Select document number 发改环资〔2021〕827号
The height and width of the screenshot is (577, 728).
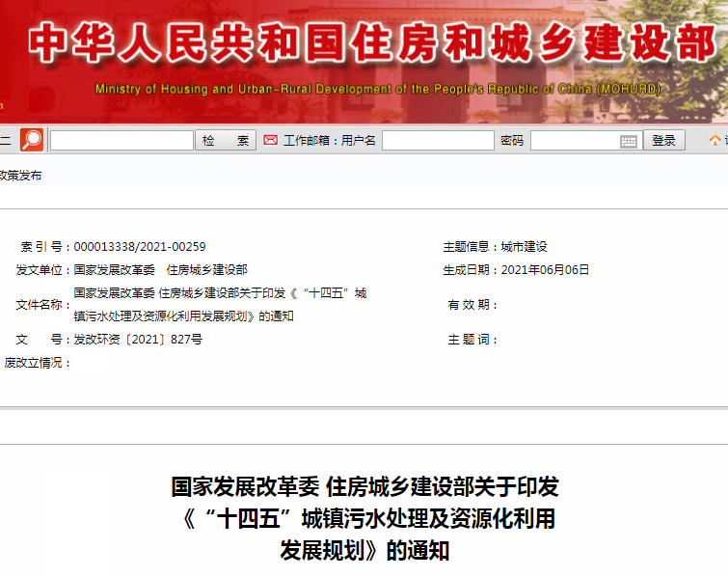point(138,340)
